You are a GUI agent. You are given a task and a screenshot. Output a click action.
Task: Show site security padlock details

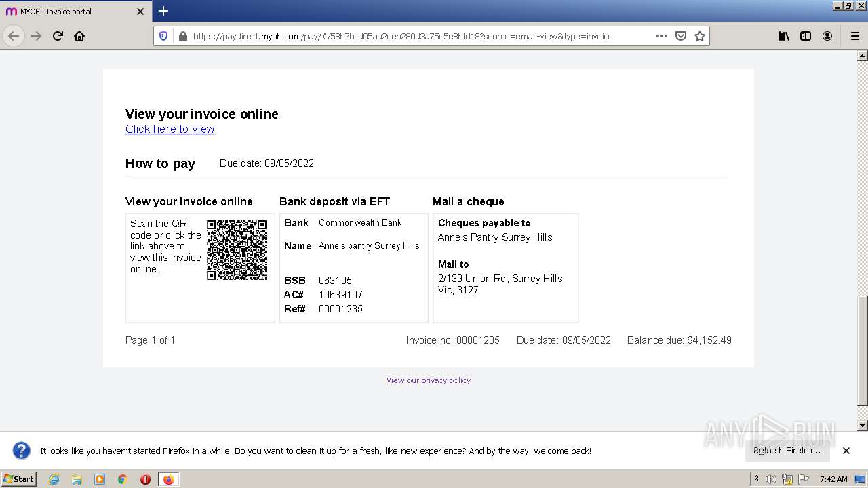click(182, 36)
